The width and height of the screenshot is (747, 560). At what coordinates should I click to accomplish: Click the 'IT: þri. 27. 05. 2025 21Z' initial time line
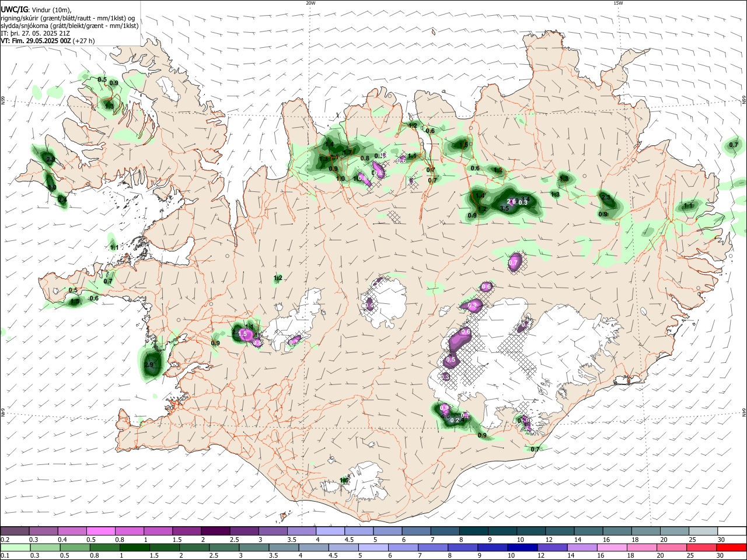coord(35,33)
